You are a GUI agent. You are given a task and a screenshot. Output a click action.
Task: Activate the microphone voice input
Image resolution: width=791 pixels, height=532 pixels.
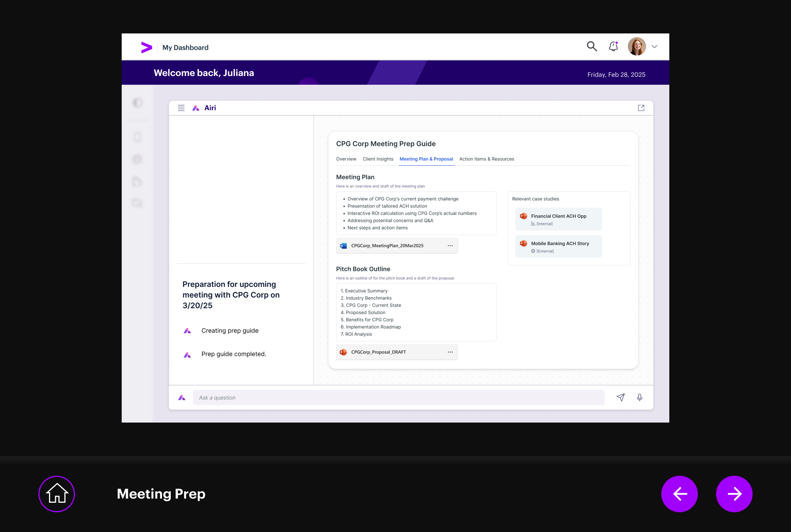(x=640, y=397)
